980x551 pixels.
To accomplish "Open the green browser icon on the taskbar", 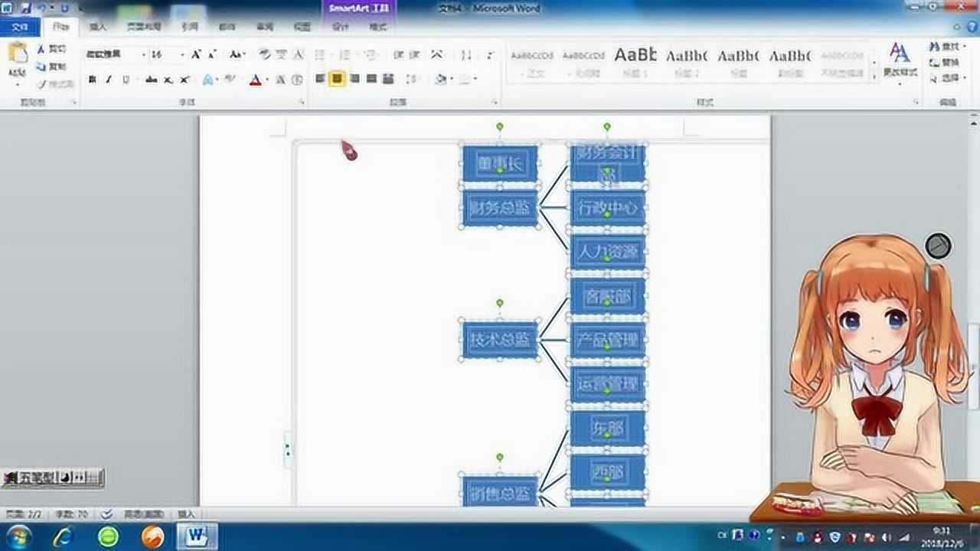I will 109,536.
